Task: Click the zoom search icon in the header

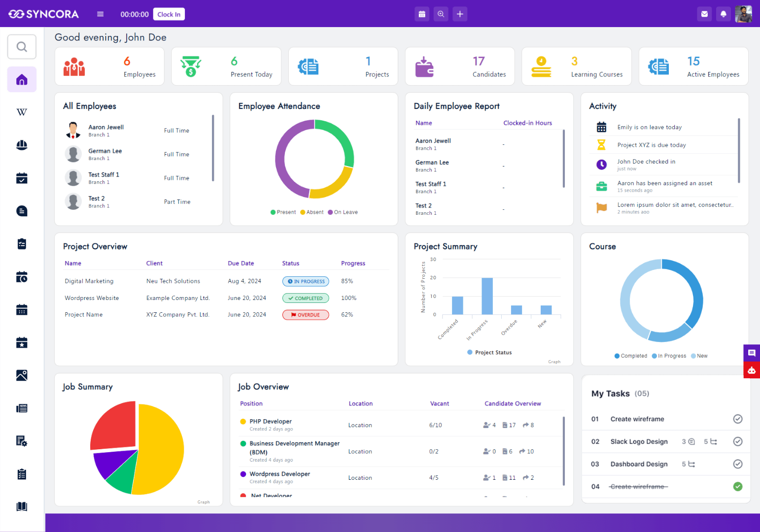Action: (441, 14)
